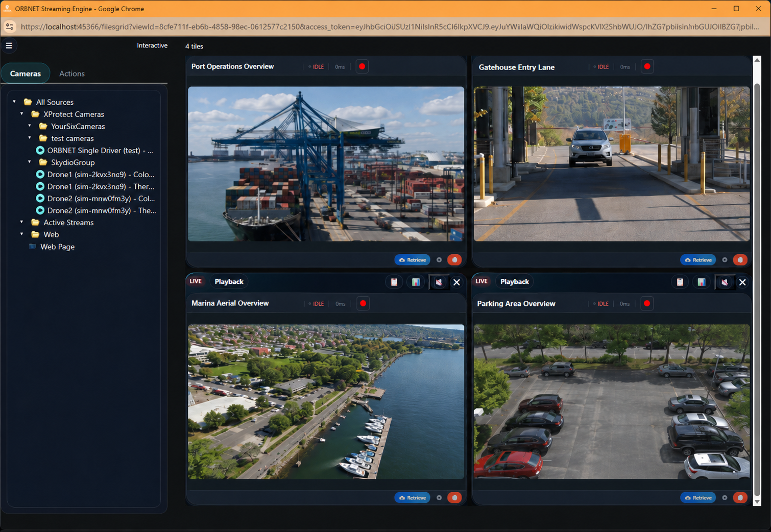Click the site information icon in address bar
Screen dimensions: 771x532
pyautogui.click(x=10, y=27)
